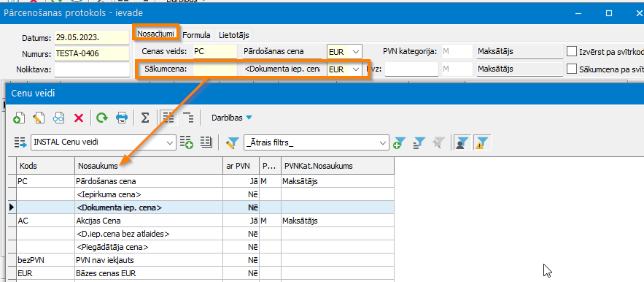
Task: Click the view record glasses icon
Action: [58, 118]
